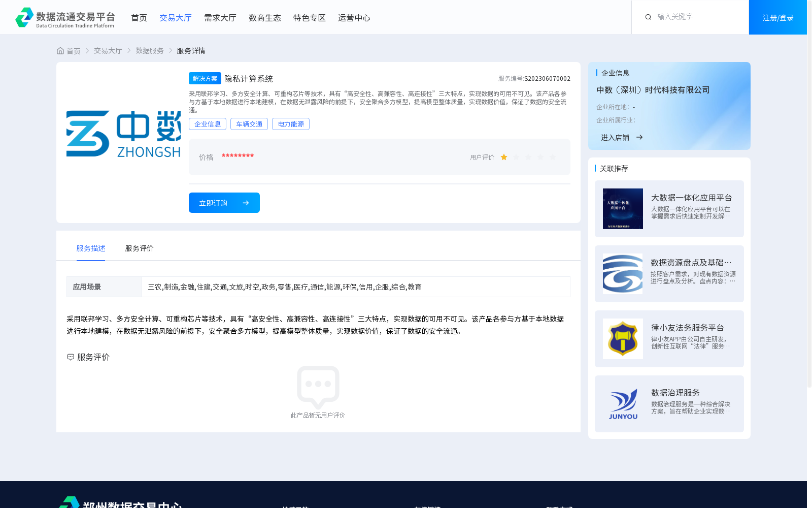Click the platform logo in the header
The image size is (812, 508).
point(65,17)
